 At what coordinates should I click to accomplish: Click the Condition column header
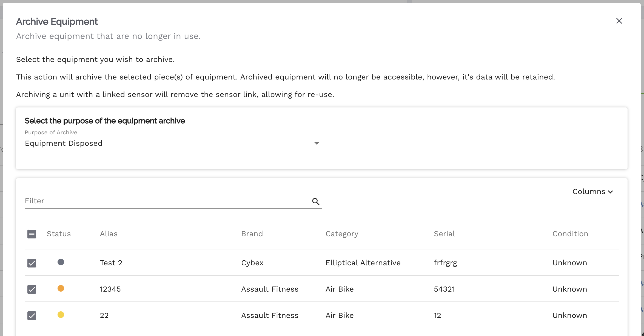click(x=570, y=234)
